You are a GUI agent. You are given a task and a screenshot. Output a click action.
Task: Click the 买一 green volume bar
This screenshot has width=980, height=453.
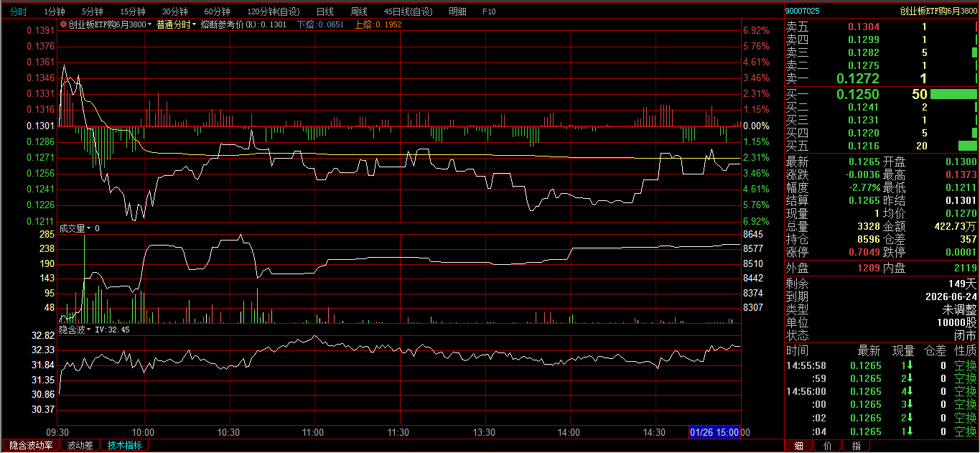coord(953,94)
